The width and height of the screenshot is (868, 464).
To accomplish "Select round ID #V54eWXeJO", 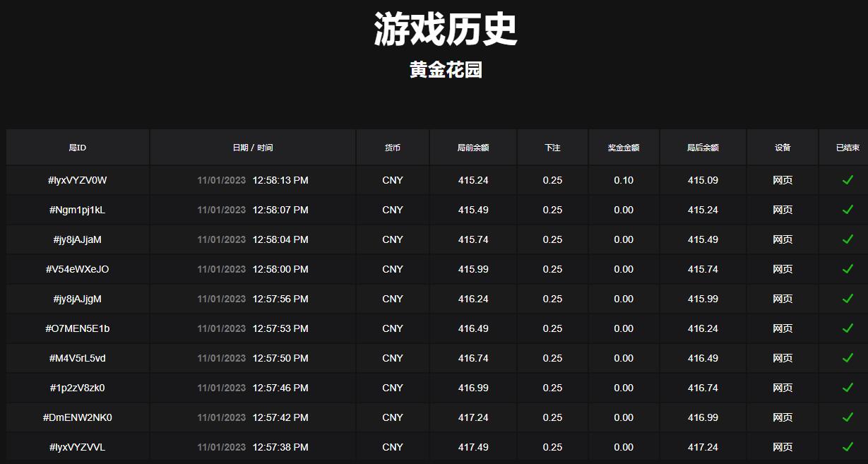I will tap(78, 269).
